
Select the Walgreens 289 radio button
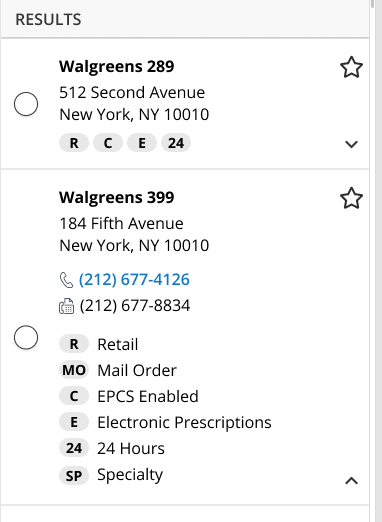point(26,104)
